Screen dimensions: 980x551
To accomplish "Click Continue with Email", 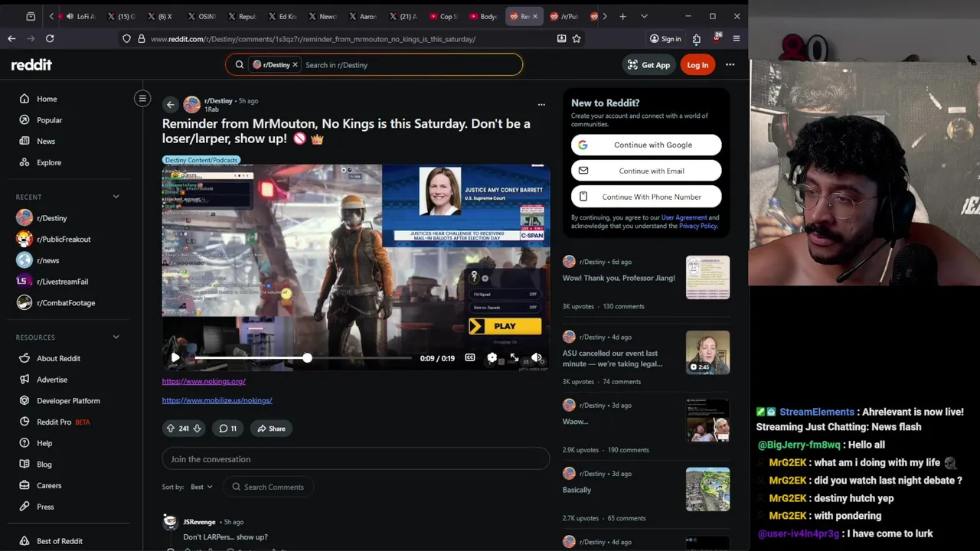I will pyautogui.click(x=646, y=171).
